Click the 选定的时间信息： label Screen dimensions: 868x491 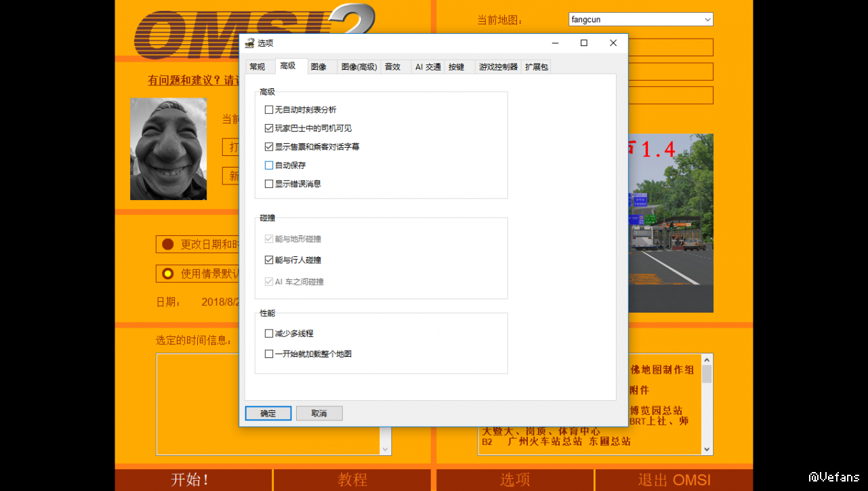click(x=194, y=340)
